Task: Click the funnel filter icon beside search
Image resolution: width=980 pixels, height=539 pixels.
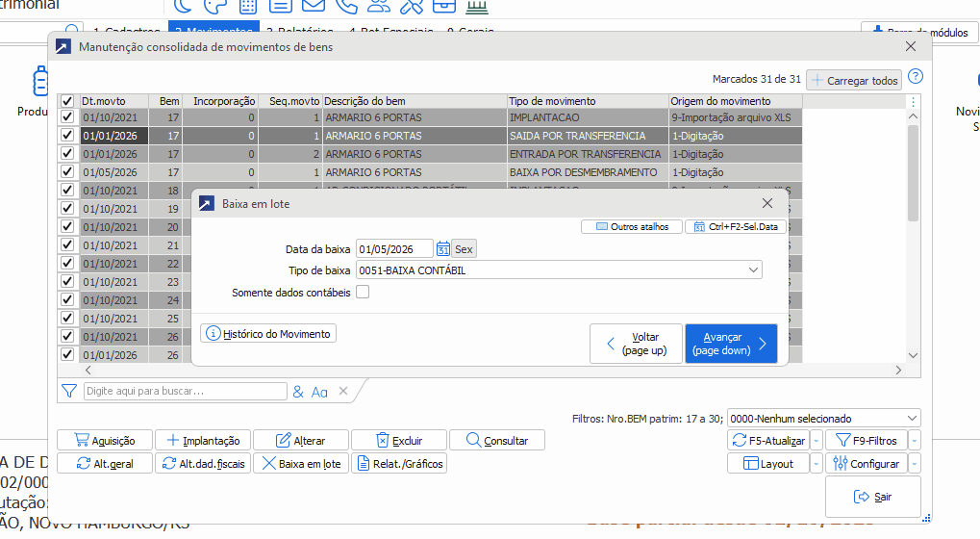Action: click(x=68, y=392)
